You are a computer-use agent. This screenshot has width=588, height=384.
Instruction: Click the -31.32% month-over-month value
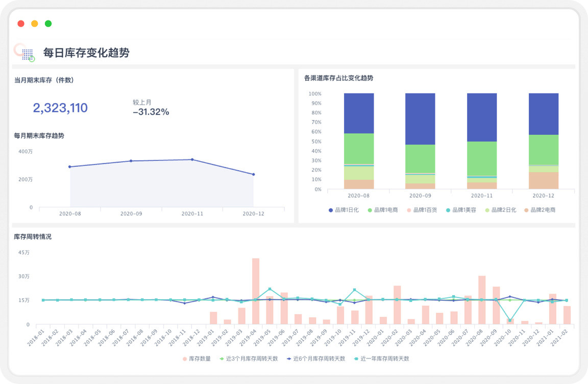[x=151, y=112]
